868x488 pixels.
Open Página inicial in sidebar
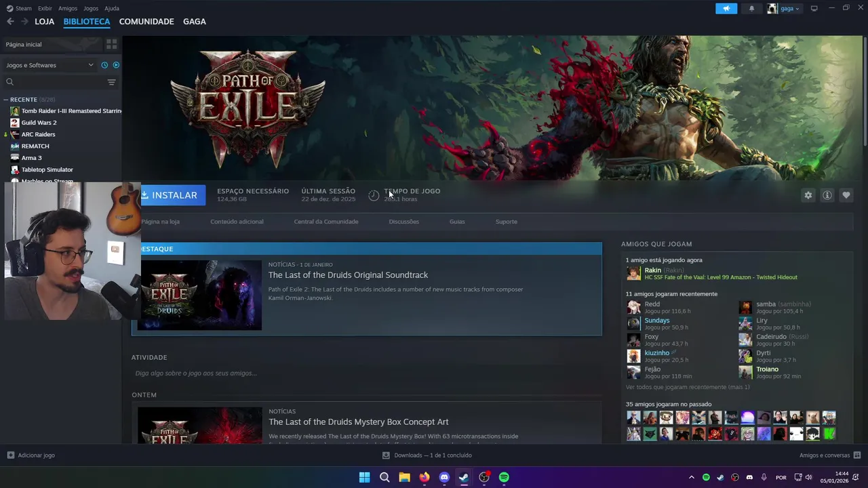[52, 44]
